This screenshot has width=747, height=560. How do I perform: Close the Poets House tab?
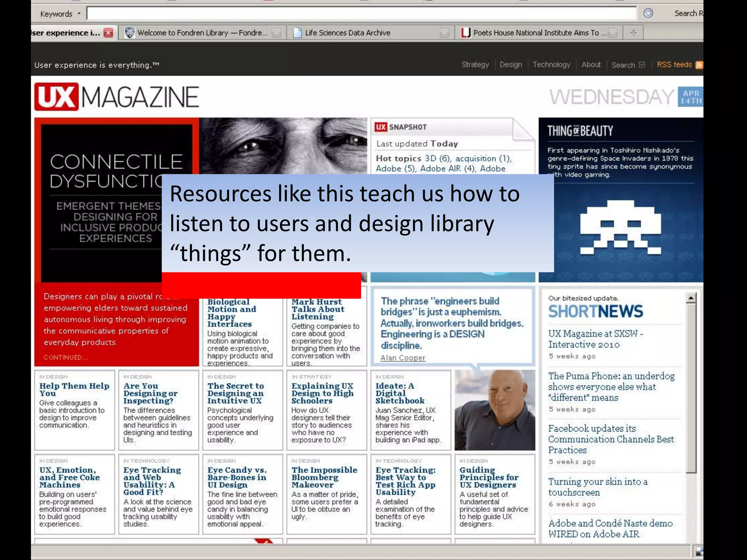pyautogui.click(x=613, y=33)
